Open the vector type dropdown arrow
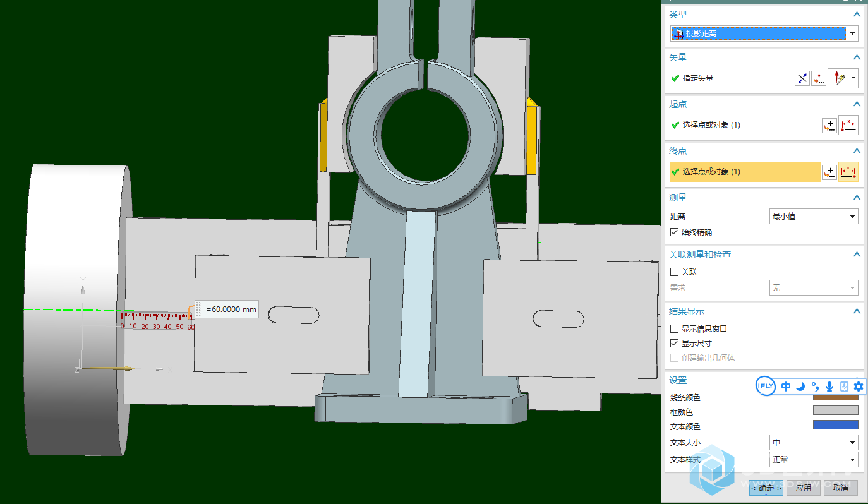This screenshot has height=504, width=868. click(853, 78)
